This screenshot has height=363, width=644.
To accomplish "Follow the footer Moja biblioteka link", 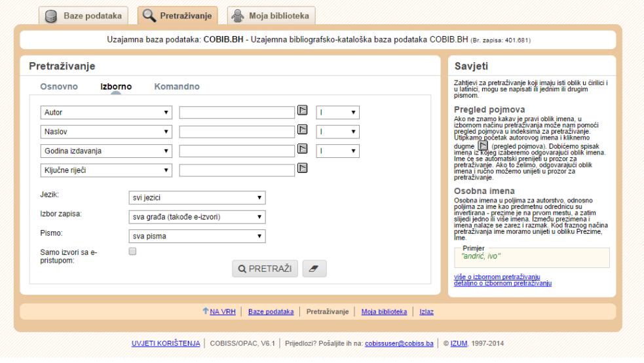I will [384, 312].
